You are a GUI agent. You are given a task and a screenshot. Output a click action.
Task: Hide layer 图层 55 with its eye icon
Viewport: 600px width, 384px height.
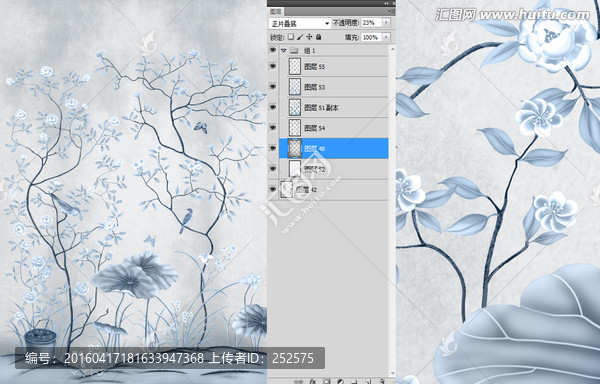(x=273, y=66)
